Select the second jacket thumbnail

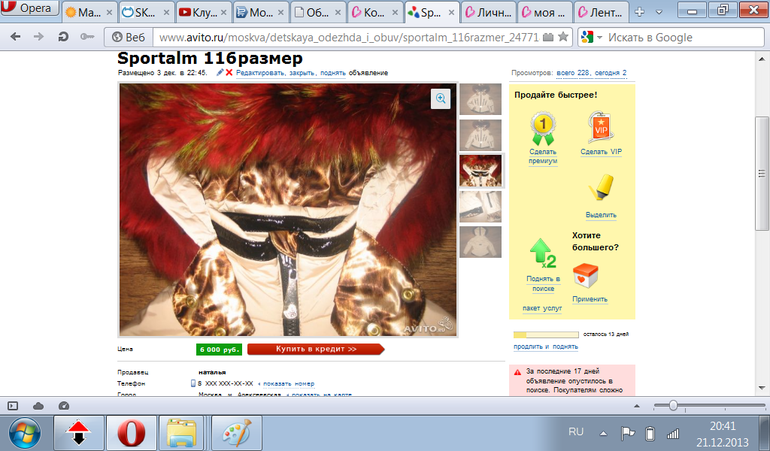click(x=480, y=135)
